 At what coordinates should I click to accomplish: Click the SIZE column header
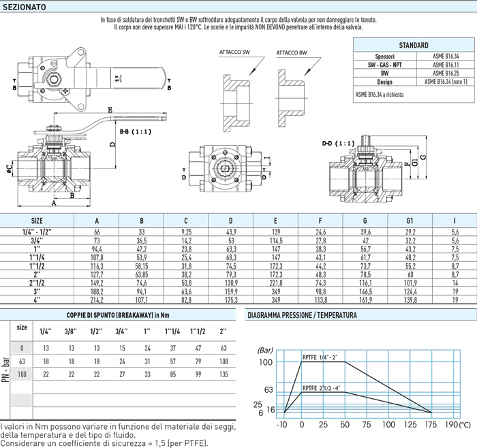click(x=37, y=221)
